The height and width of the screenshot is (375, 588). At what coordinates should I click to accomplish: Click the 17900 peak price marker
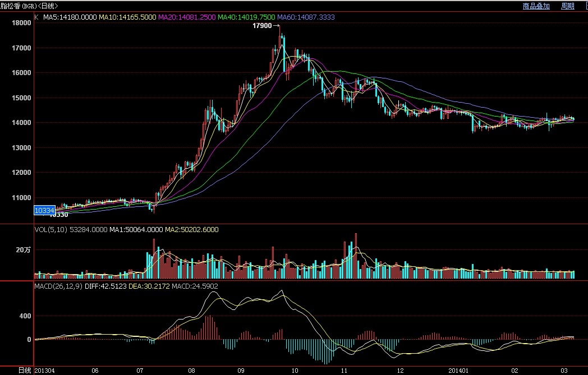[262, 26]
